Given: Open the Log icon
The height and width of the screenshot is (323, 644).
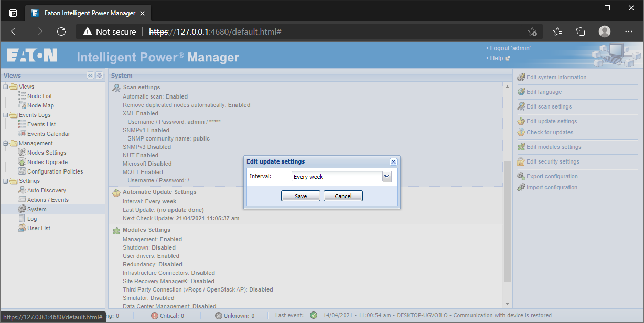Looking at the screenshot, I should tap(22, 219).
